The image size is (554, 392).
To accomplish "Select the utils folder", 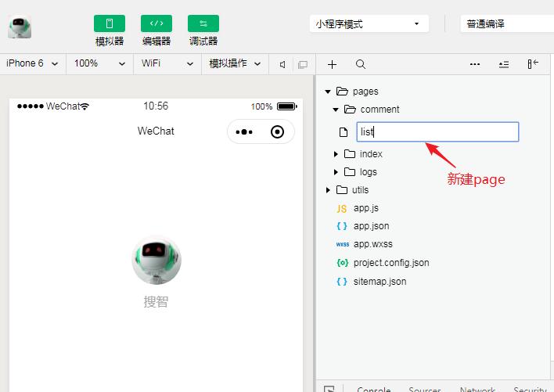I will pos(360,190).
